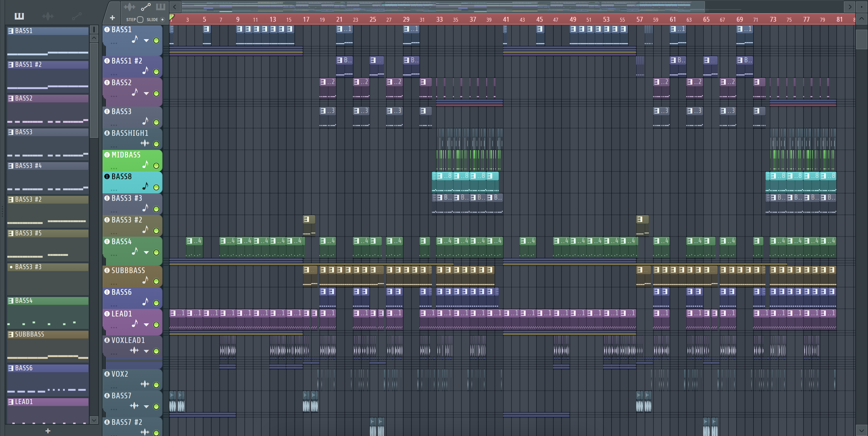This screenshot has height=436, width=868.
Task: Click the playlist overview minimap scrollbar
Action: tap(443, 7)
